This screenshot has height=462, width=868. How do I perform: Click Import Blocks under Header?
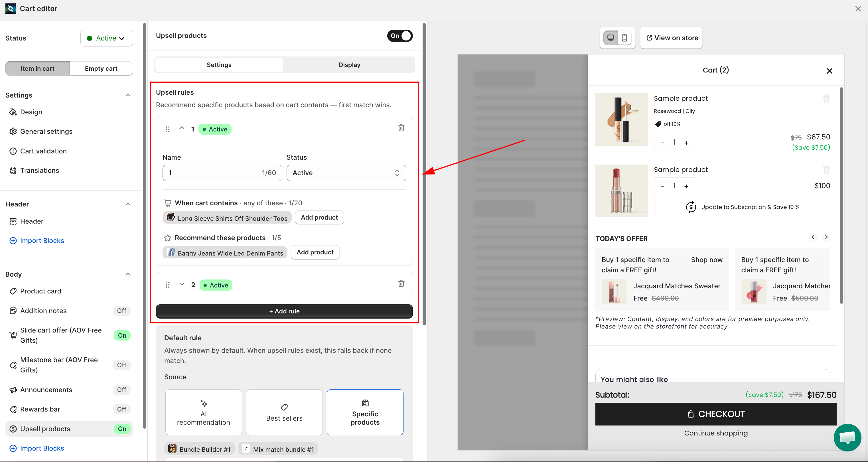pyautogui.click(x=37, y=241)
